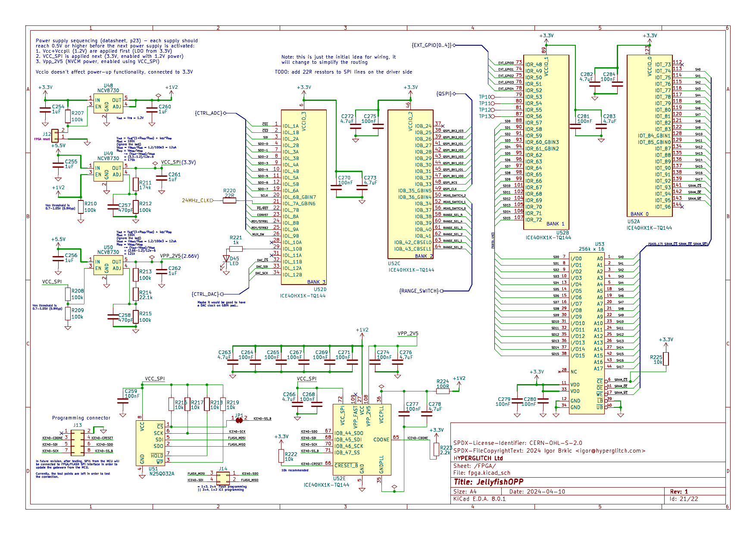
Task: Select the TP10 test point
Action: coord(492,97)
